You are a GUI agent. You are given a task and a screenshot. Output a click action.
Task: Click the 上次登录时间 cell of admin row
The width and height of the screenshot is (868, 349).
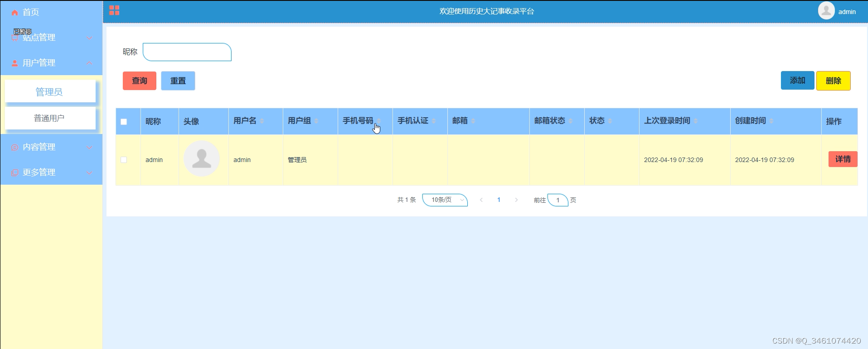[674, 160]
